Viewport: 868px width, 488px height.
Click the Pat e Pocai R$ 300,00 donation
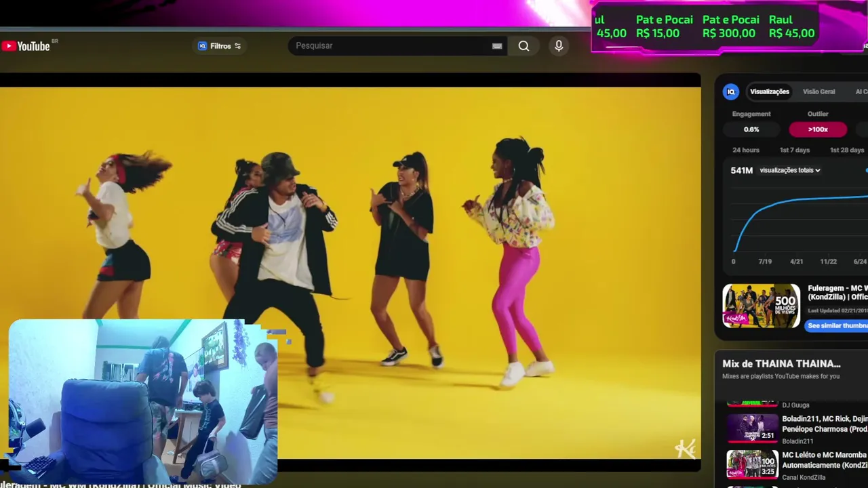pyautogui.click(x=730, y=26)
